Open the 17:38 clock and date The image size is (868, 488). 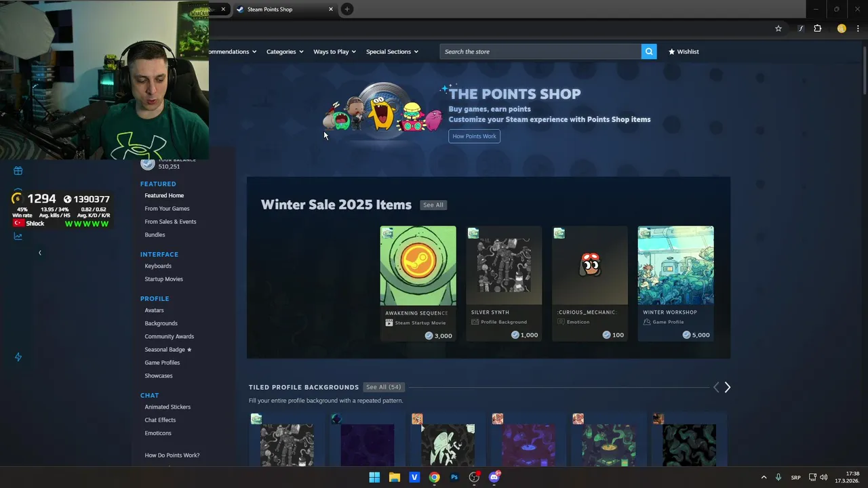click(x=847, y=477)
